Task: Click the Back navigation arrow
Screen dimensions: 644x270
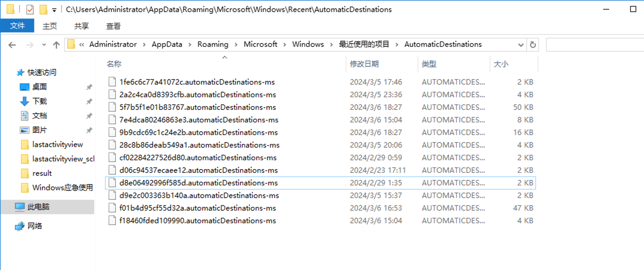Action: coord(12,45)
